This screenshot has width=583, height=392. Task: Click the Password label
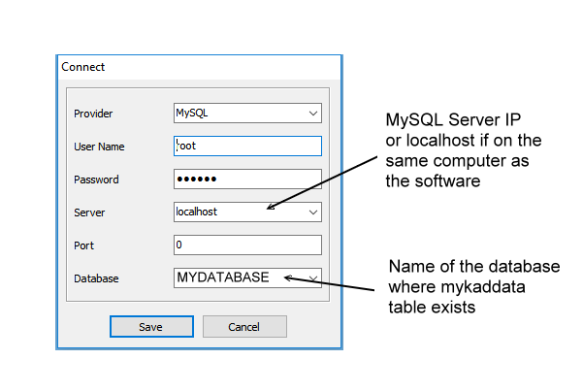[96, 180]
